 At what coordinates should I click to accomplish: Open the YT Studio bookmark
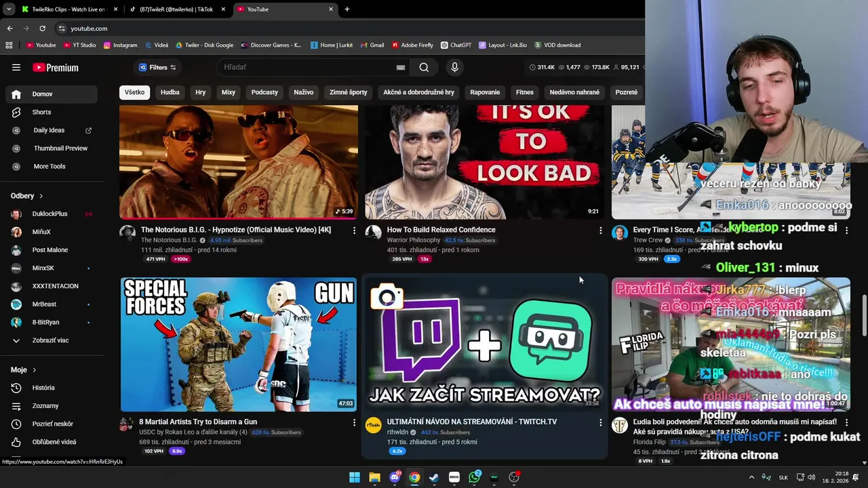point(79,45)
